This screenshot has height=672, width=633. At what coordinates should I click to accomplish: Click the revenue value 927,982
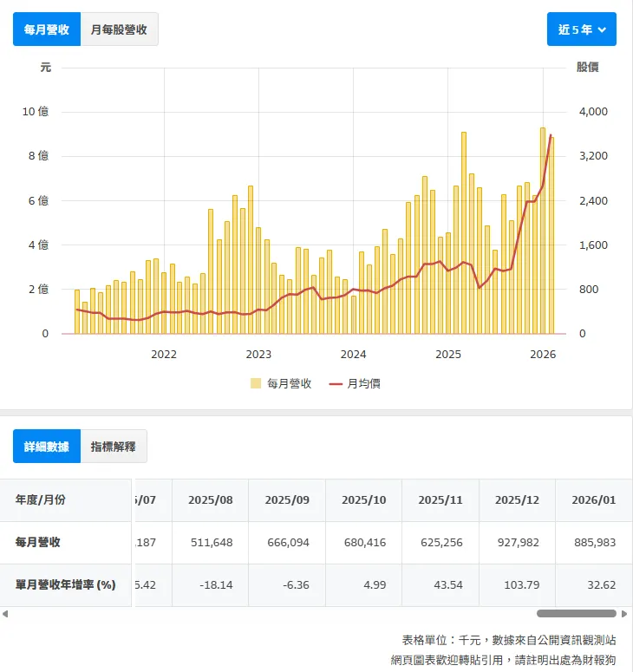pos(519,542)
